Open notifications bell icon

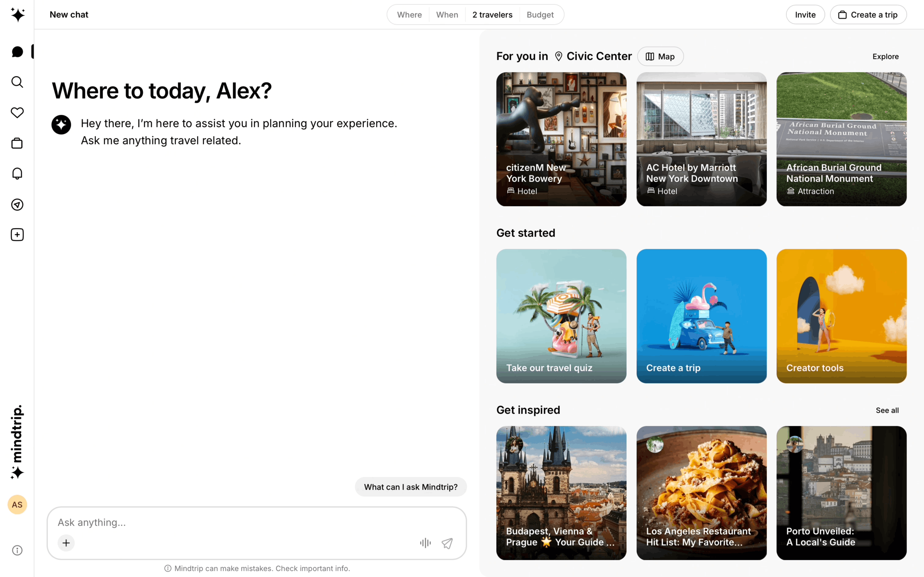[x=17, y=174]
